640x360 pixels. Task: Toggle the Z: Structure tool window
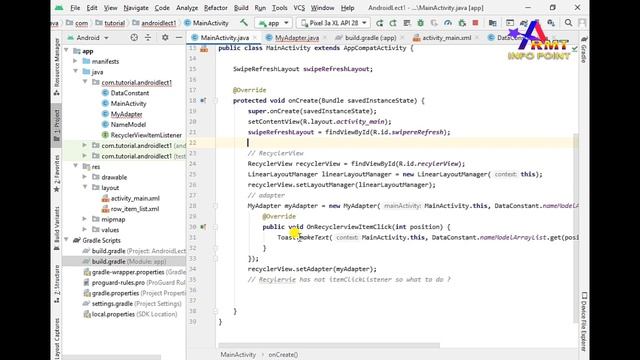click(57, 284)
